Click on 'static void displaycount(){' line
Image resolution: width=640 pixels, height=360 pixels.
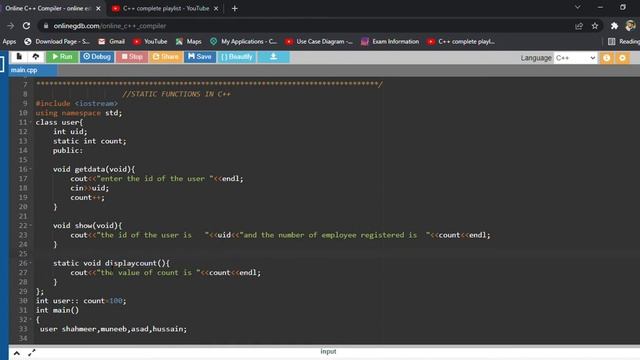click(x=111, y=263)
